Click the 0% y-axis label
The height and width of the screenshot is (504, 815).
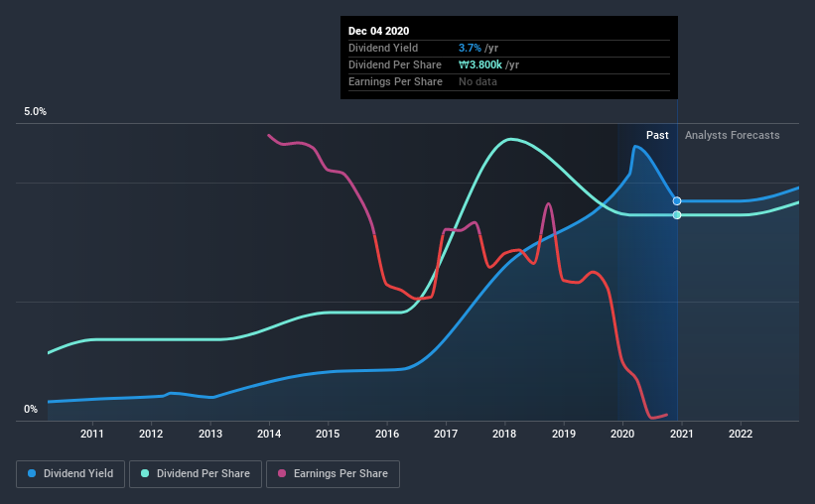point(31,410)
